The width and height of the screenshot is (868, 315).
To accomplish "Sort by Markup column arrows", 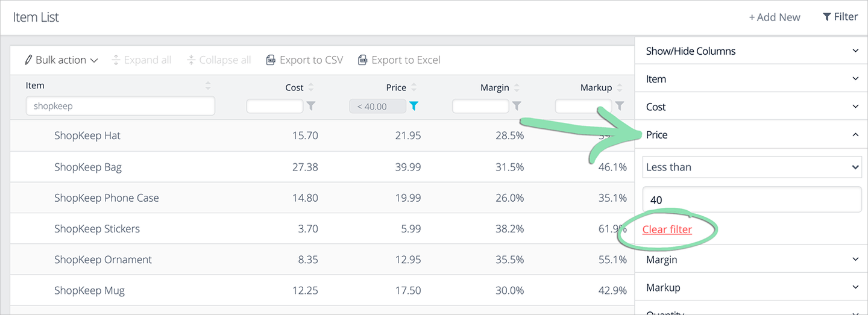I will [620, 87].
